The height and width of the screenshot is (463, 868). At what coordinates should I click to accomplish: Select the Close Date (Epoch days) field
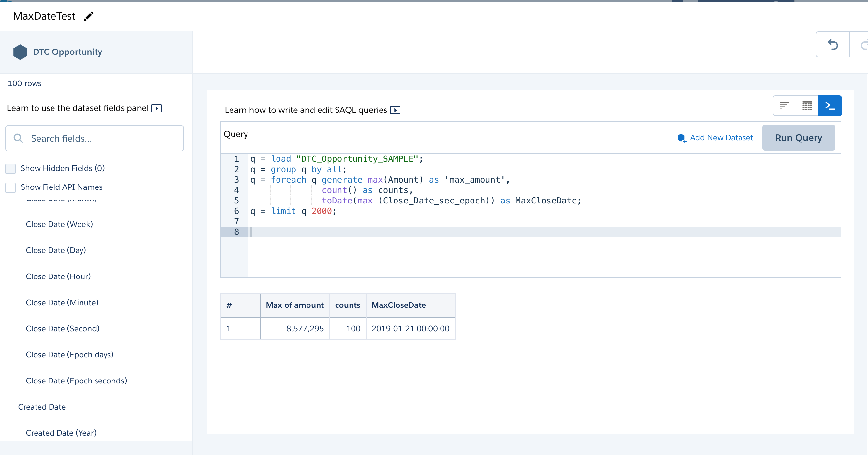tap(70, 354)
